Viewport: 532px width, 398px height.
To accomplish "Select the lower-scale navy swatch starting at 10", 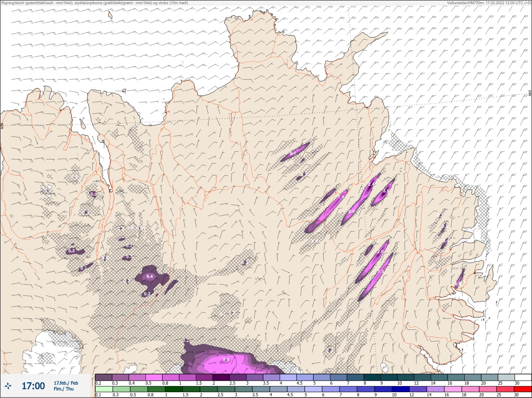I will (x=400, y=389).
